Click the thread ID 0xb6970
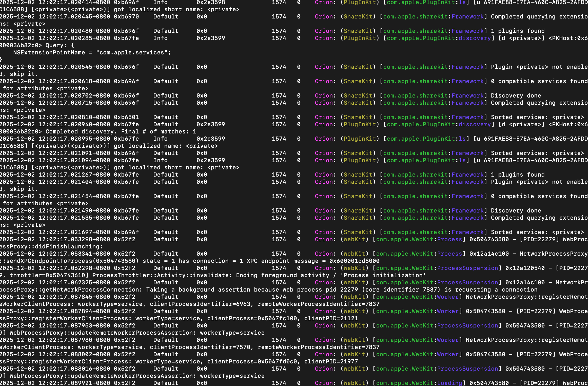Viewport: 588px width, 386px height. click(126, 17)
